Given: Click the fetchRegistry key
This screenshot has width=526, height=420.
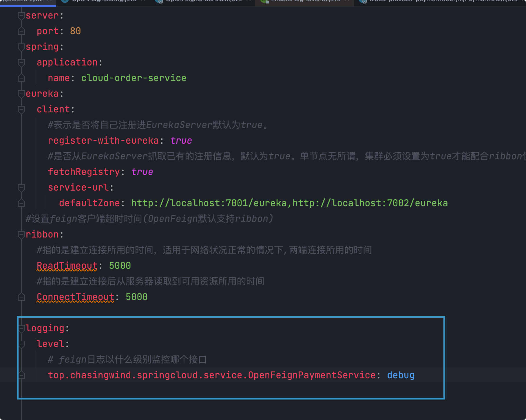Looking at the screenshot, I should (x=84, y=172).
